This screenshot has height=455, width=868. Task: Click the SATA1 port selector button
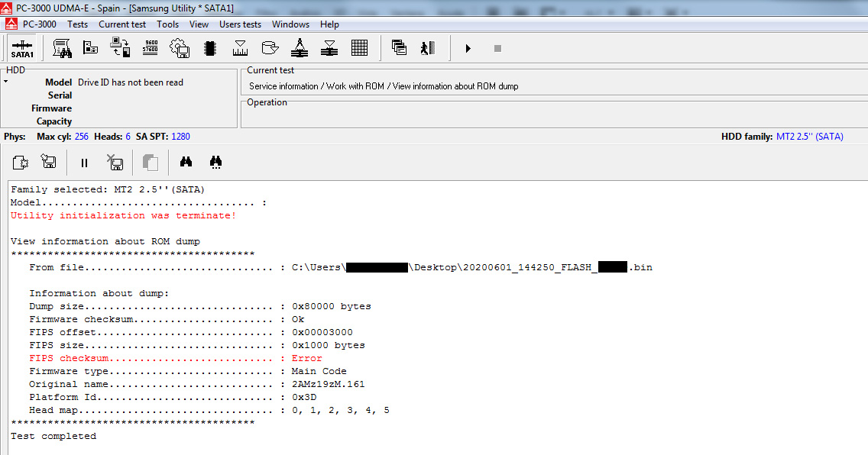pos(22,48)
